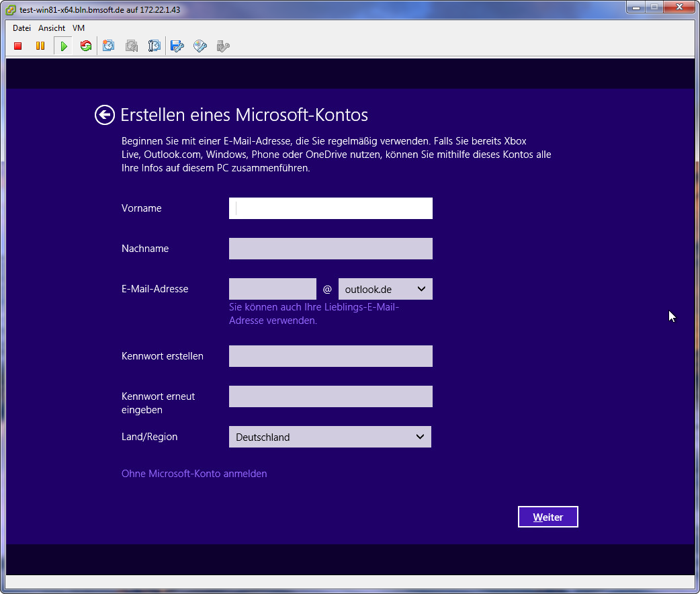
Task: Open the Ansicht menu
Action: 52,28
